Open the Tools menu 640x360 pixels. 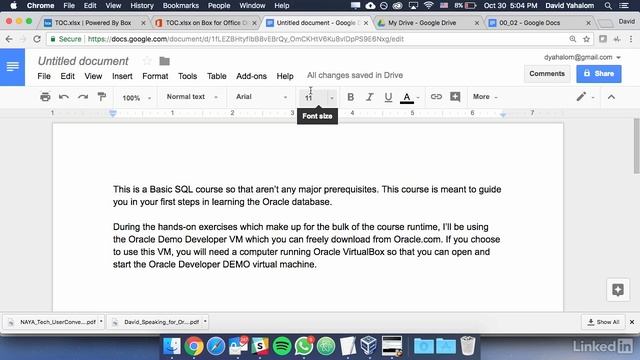click(x=187, y=76)
